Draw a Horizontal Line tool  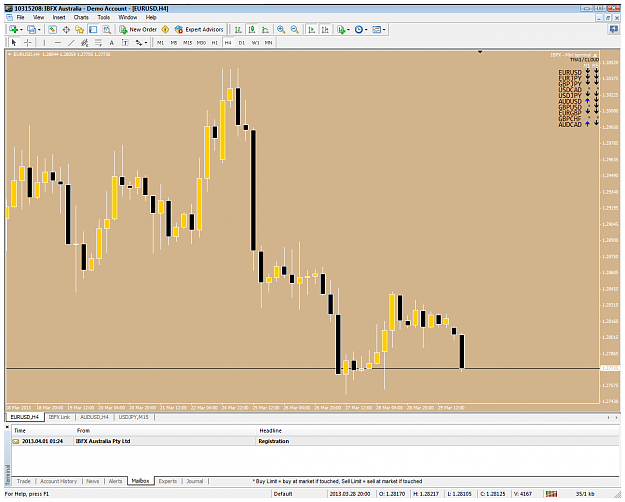[58, 42]
